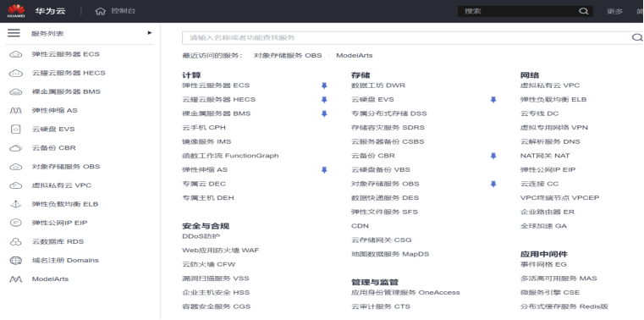This screenshot has height=320, width=644.
Task: Open Web应用防火墙 WAF link
Action: tap(221, 251)
